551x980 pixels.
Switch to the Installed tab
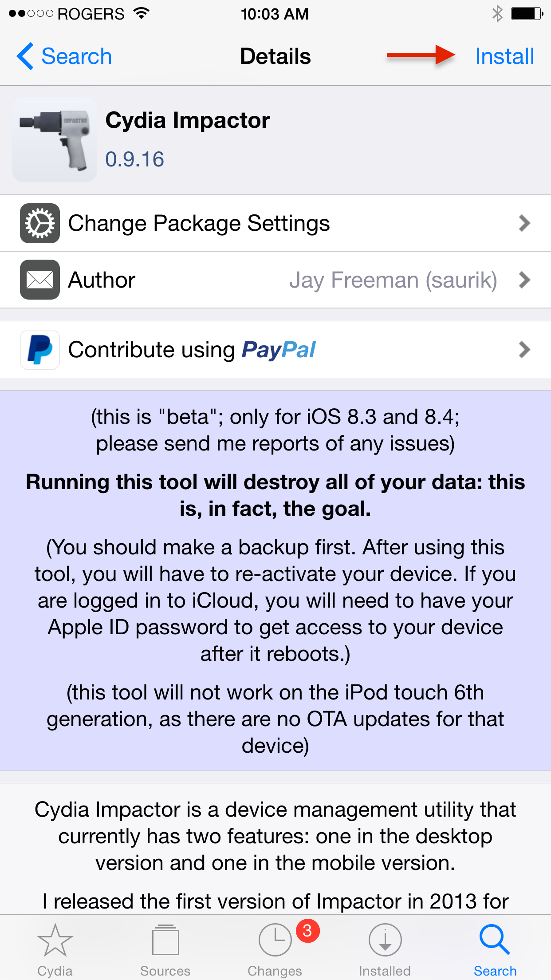point(385,950)
